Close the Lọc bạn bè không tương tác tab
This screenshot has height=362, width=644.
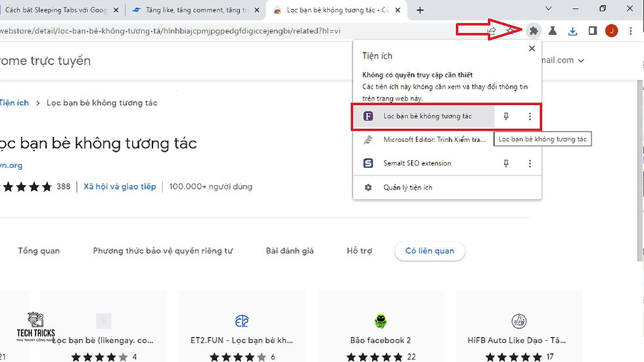(398, 10)
